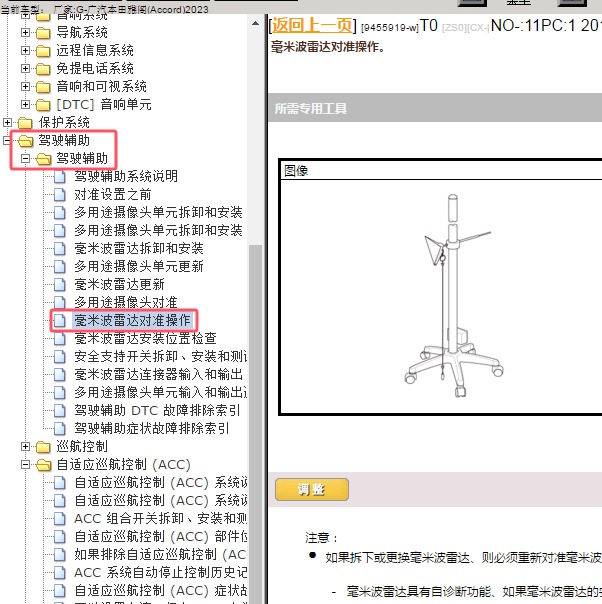The width and height of the screenshot is (602, 604).
Task: Click the 返回上一页 link
Action: coord(311,24)
